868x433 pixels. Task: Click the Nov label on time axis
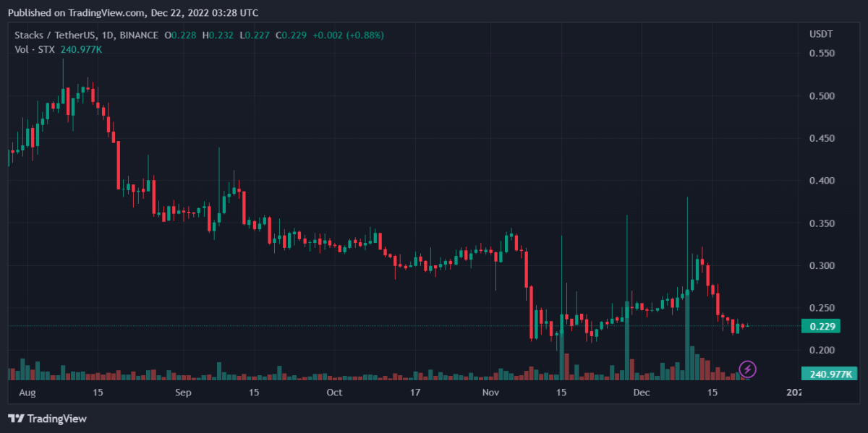[x=491, y=393]
